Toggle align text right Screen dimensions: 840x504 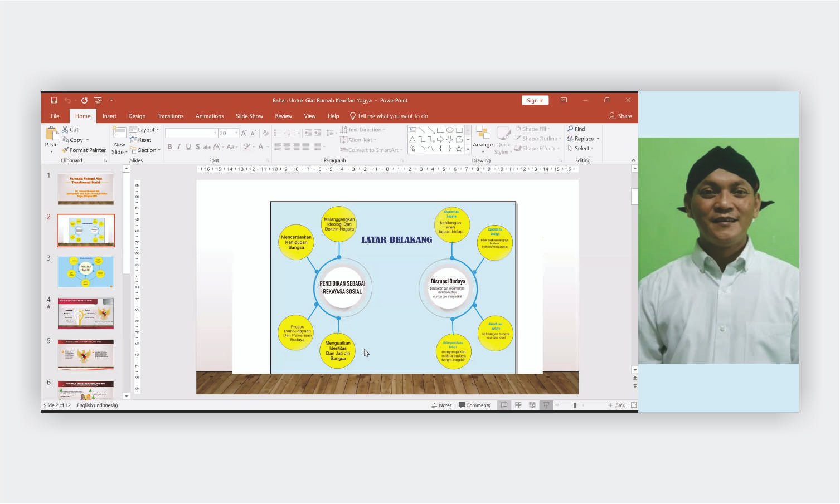[297, 147]
